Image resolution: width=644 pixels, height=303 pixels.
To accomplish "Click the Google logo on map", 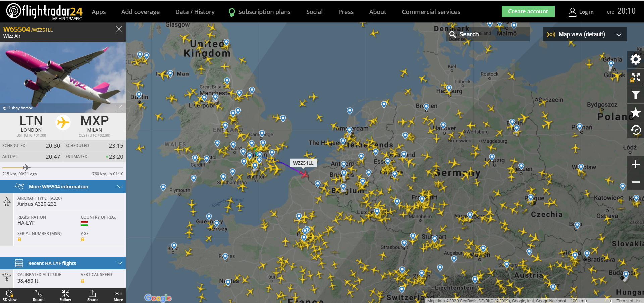I will point(158,298).
